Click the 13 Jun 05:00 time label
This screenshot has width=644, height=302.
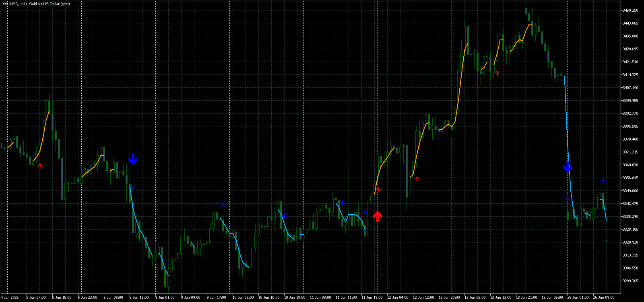click(x=475, y=298)
